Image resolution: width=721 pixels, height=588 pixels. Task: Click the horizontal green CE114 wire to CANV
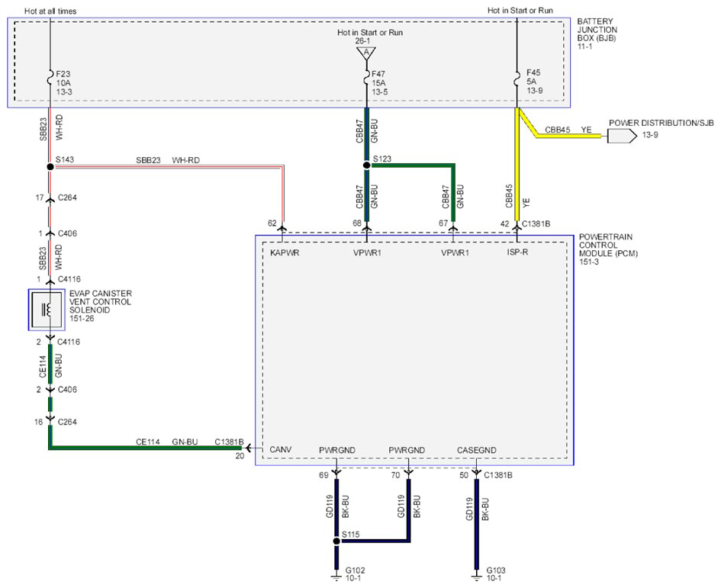145,448
